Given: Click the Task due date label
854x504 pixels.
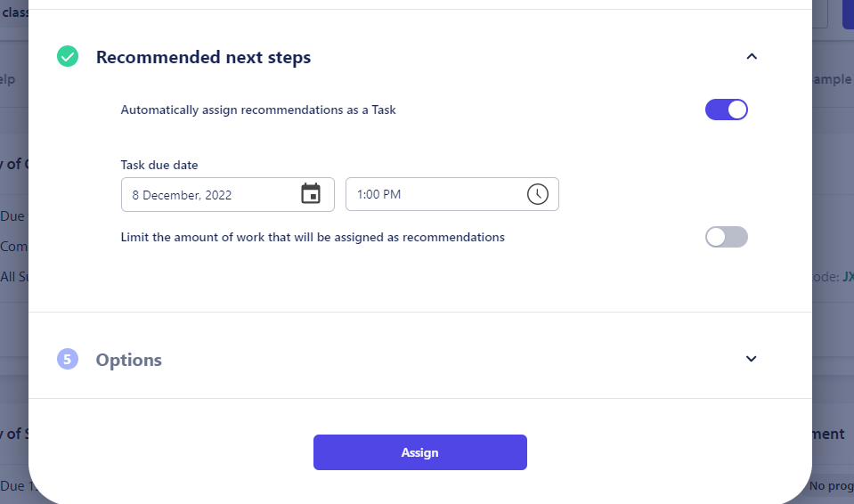Looking at the screenshot, I should [x=159, y=165].
